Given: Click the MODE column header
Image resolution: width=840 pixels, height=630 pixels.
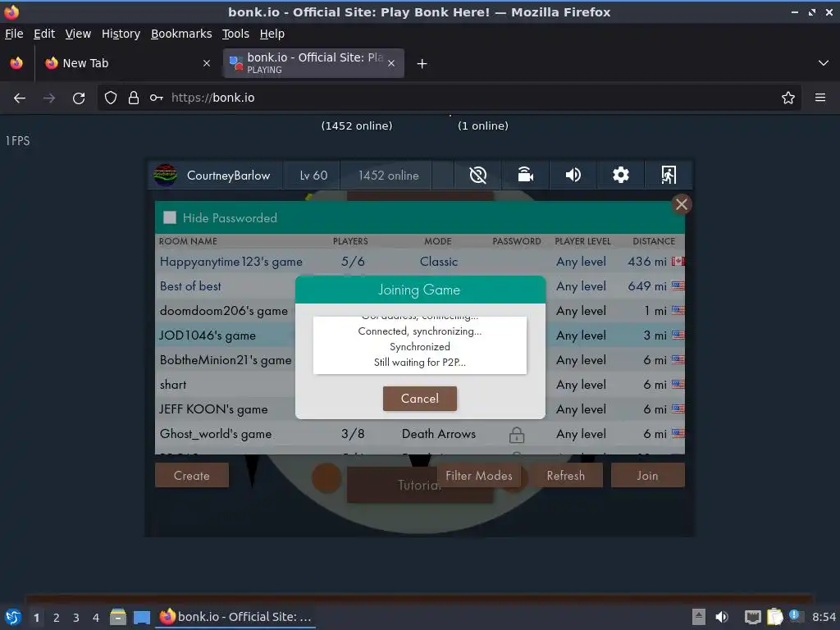Looking at the screenshot, I should pos(438,241).
